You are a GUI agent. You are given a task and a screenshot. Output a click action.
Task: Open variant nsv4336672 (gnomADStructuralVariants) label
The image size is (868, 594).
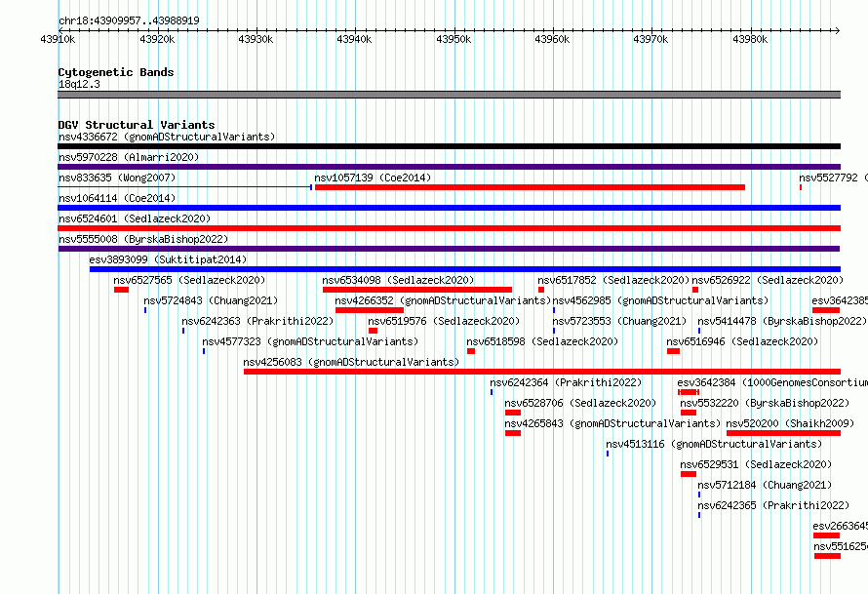click(167, 137)
